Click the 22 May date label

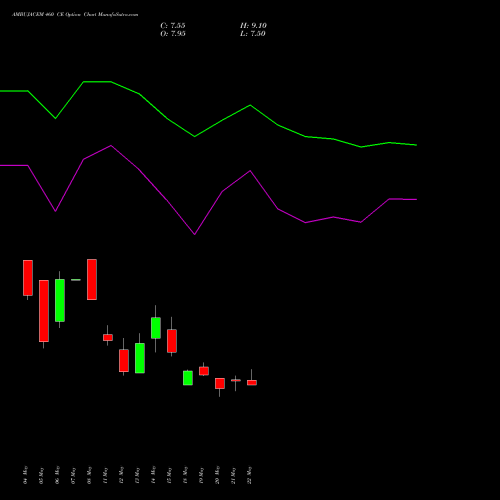tap(250, 475)
